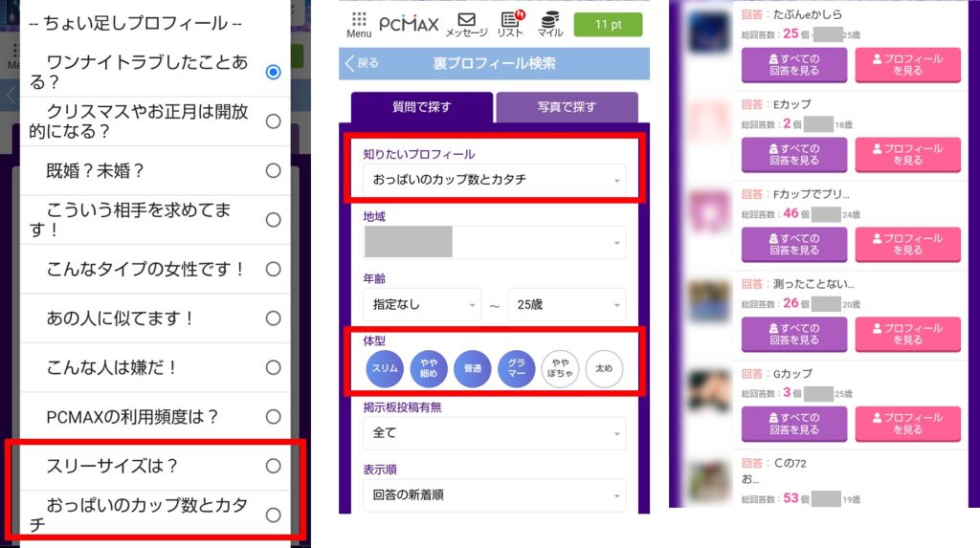The height and width of the screenshot is (548, 980).
Task: Click the マイル coins icon
Action: pos(550,24)
